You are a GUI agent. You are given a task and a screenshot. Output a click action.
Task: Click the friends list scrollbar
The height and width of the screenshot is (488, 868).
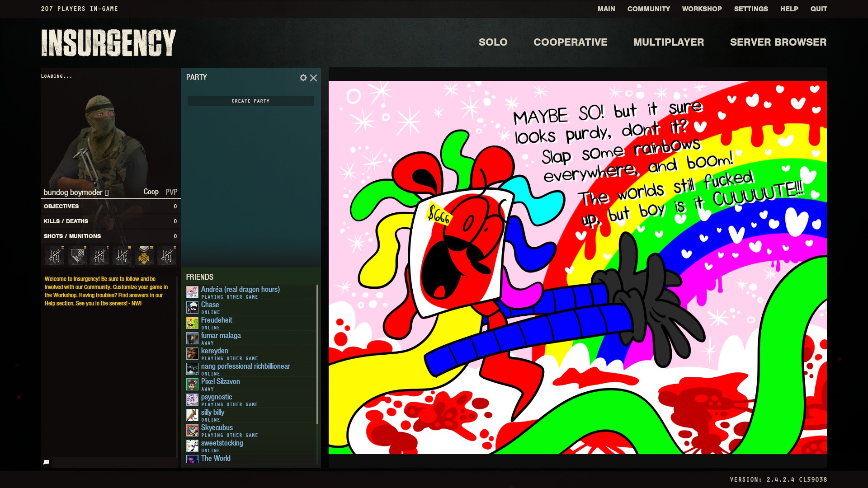(x=317, y=354)
